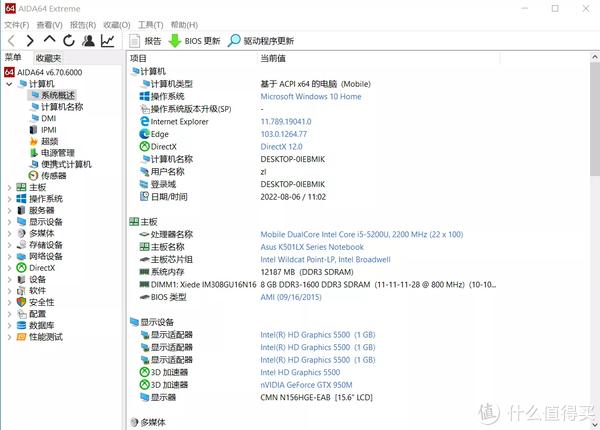
Task: Open the AMI (09/16/2015) BIOS link
Action: click(291, 297)
